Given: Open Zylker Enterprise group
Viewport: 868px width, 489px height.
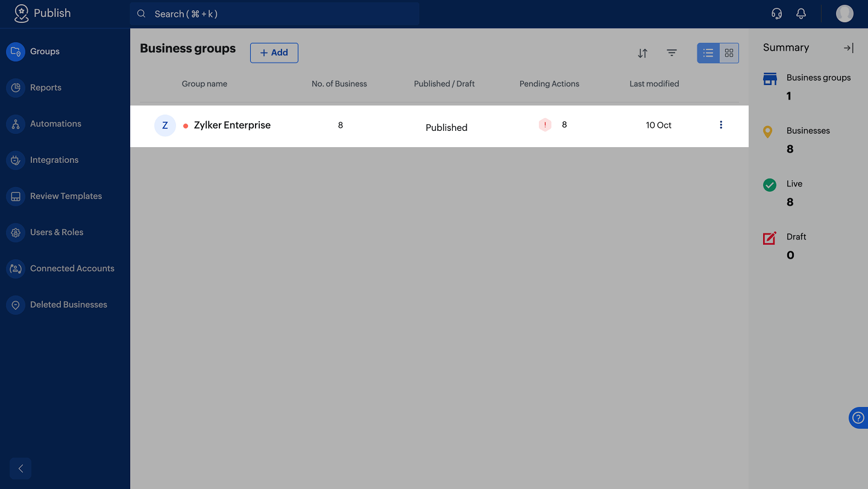Looking at the screenshot, I should pyautogui.click(x=232, y=125).
